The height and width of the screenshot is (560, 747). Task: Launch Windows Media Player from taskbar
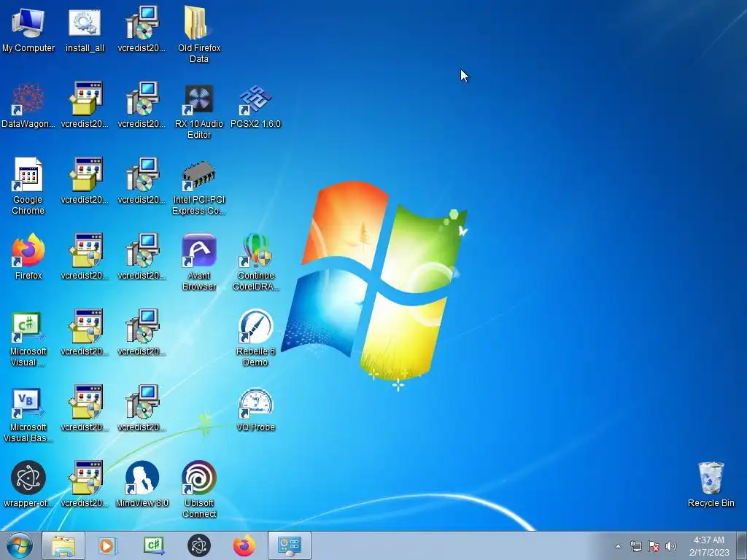coord(108,545)
